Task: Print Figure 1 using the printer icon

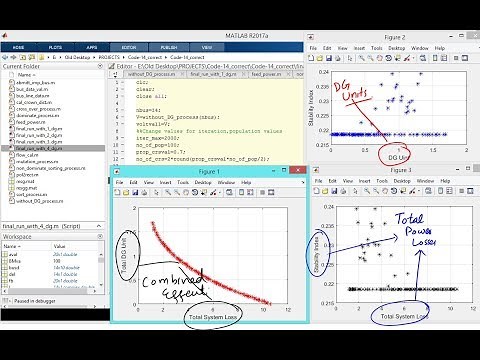Action: (144, 192)
